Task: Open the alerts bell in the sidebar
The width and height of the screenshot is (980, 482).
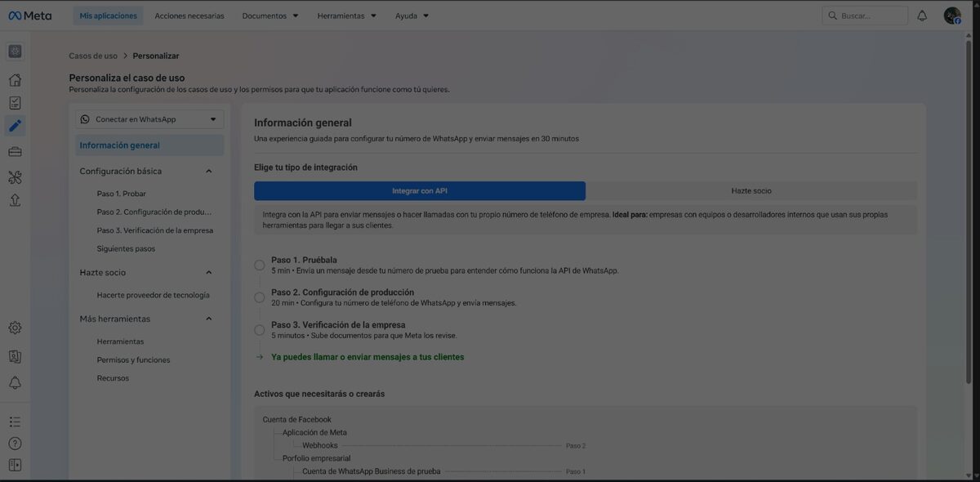Action: pyautogui.click(x=15, y=382)
